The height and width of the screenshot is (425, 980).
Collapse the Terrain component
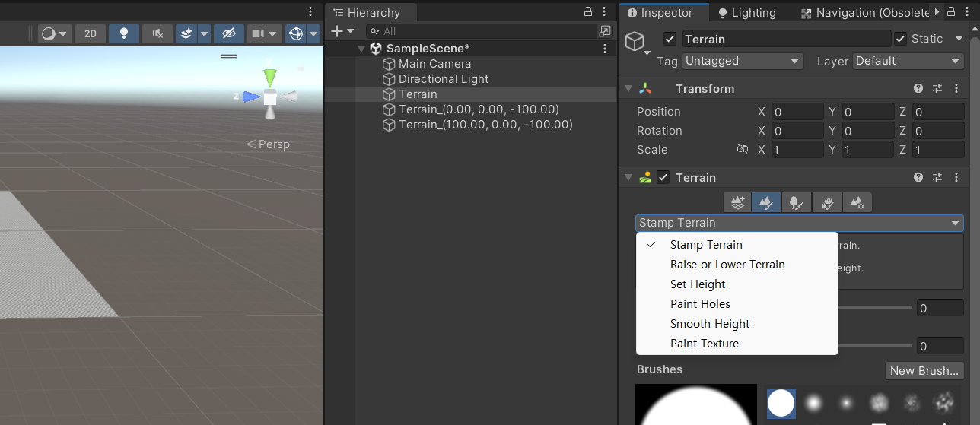coord(628,178)
